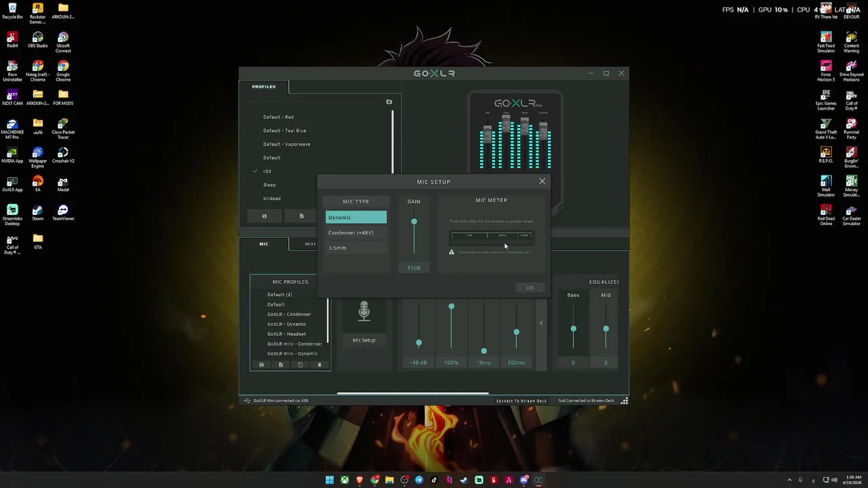This screenshot has height=488, width=868.
Task: Select the GoXLR - Headset mic profile
Action: click(286, 334)
